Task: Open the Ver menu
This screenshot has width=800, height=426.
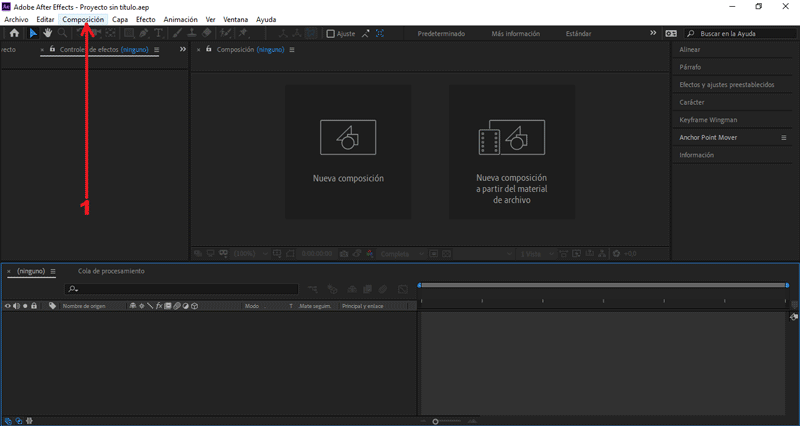Action: tap(211, 19)
